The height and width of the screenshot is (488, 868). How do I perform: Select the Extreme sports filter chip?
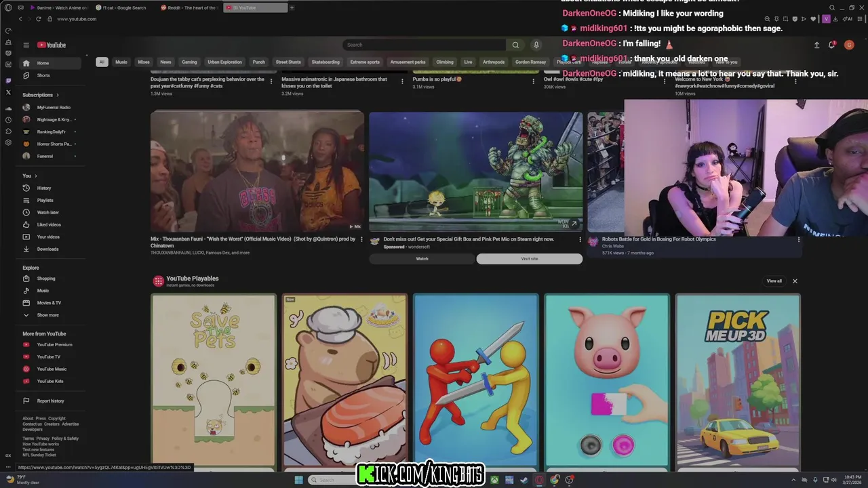365,62
